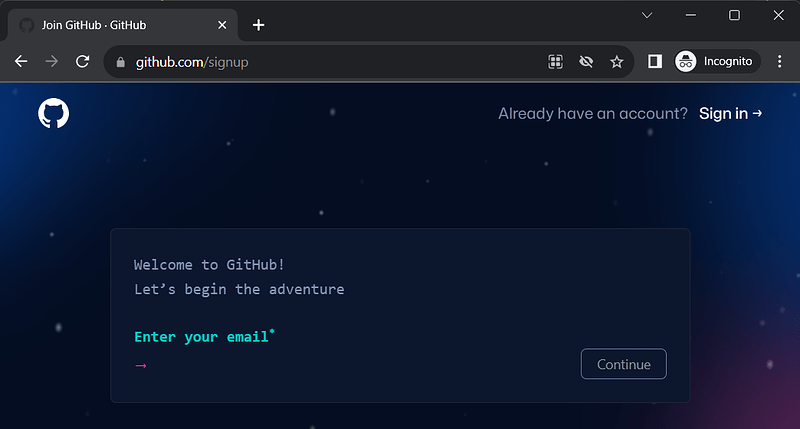This screenshot has height=429, width=800.
Task: Focus the Enter your email input field
Action: [x=350, y=365]
